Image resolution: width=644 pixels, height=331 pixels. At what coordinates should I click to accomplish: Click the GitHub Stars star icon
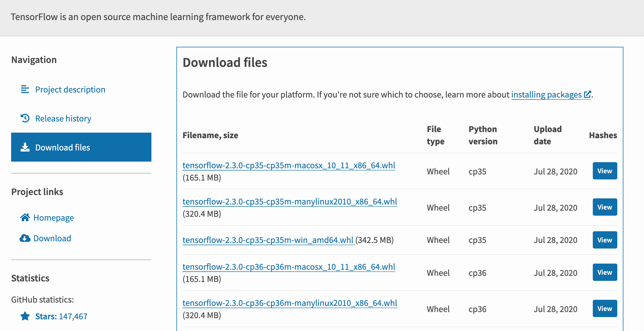pyautogui.click(x=25, y=316)
